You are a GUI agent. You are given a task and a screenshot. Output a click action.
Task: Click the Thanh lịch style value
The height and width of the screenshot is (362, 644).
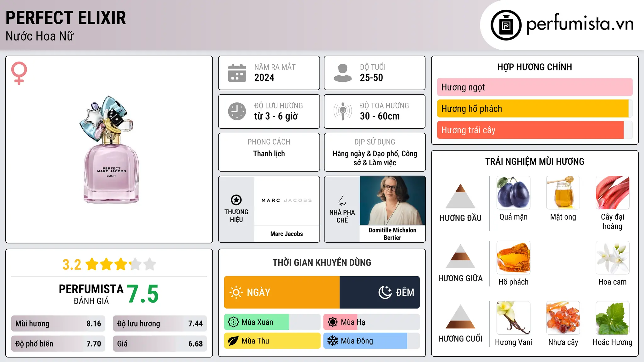click(269, 154)
